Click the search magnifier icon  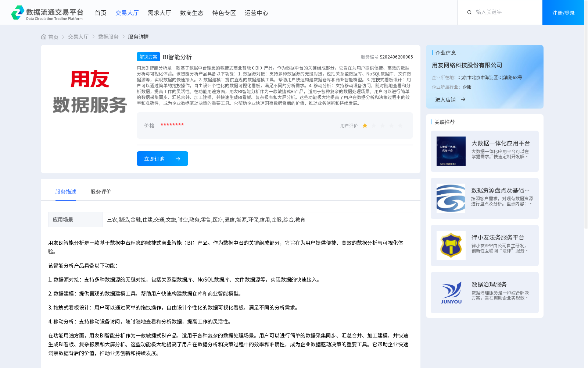point(469,12)
